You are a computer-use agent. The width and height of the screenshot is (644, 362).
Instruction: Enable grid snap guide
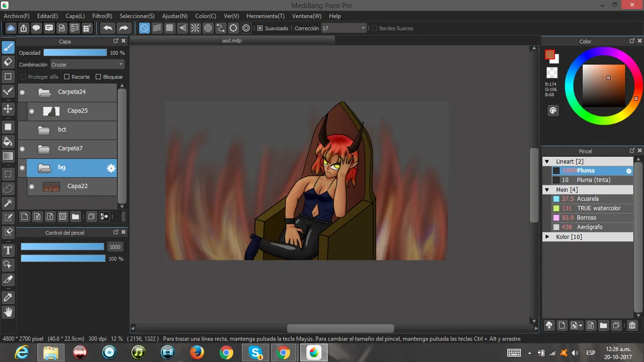point(170,28)
